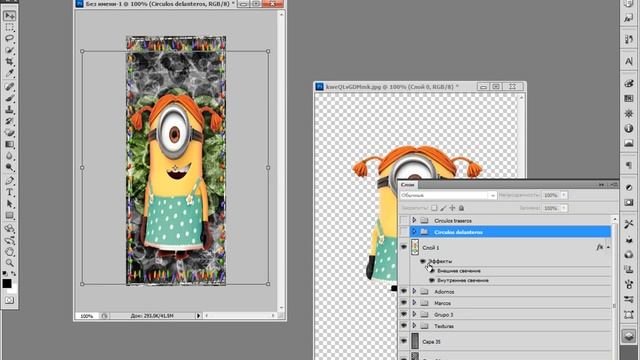Hide the Внутреннее свечение effect
The height and width of the screenshot is (360, 640).
(x=432, y=280)
